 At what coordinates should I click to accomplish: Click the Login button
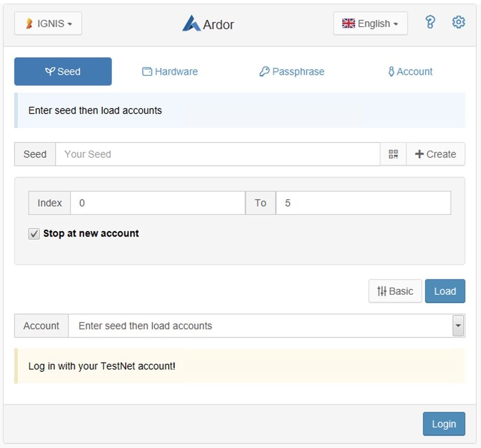click(x=444, y=423)
